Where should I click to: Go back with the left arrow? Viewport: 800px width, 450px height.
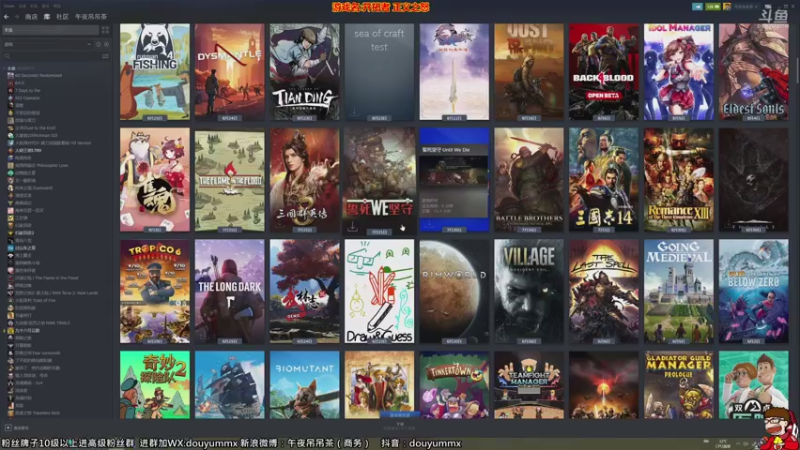click(6, 17)
